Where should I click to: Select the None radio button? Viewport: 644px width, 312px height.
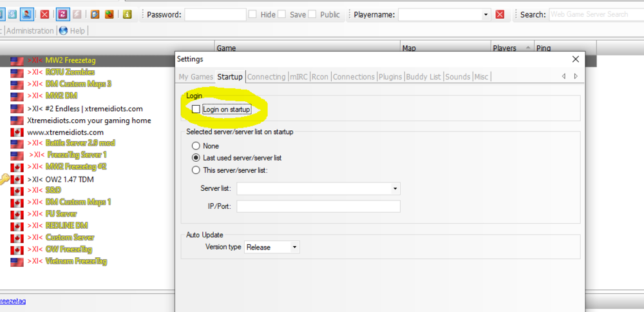196,146
